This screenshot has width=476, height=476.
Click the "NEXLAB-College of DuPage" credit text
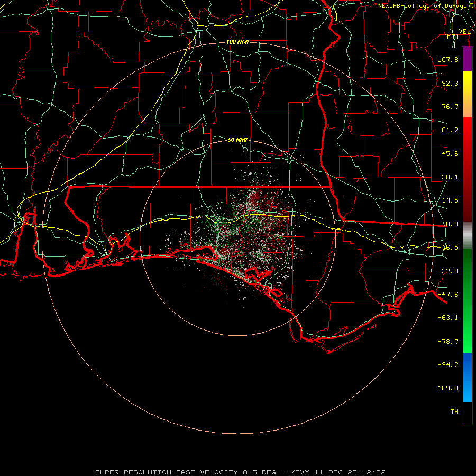(422, 6)
